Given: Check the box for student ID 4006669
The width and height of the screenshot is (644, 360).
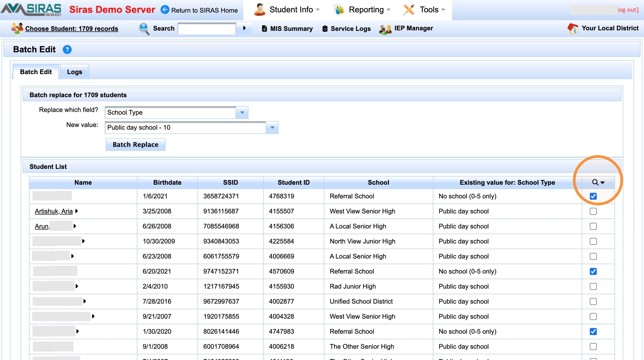Looking at the screenshot, I should pyautogui.click(x=593, y=256).
